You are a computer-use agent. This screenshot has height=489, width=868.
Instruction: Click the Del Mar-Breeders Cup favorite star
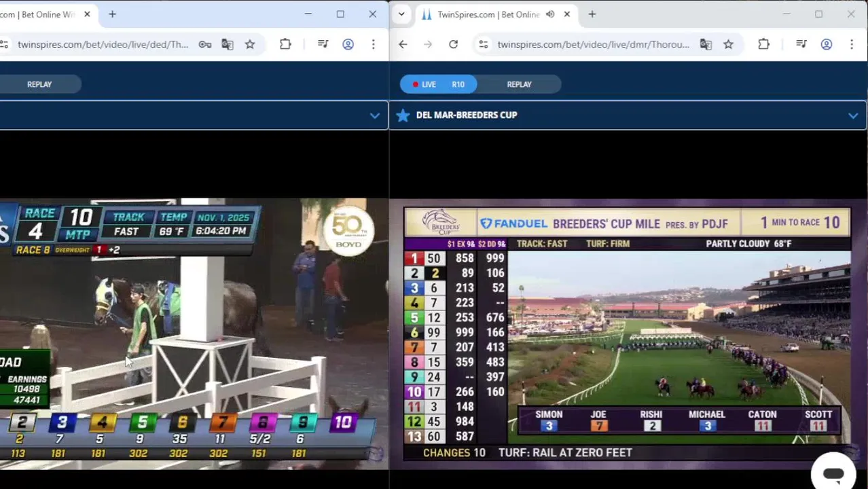coord(403,115)
